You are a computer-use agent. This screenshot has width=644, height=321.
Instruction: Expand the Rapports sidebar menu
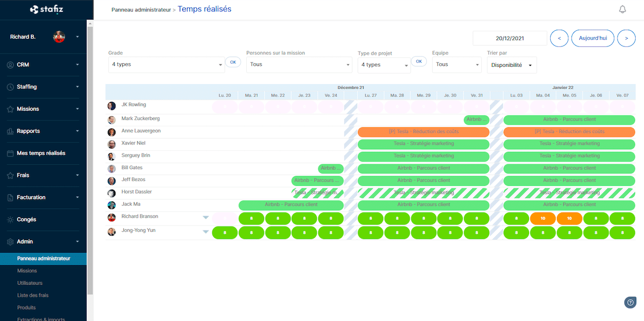tap(77, 131)
